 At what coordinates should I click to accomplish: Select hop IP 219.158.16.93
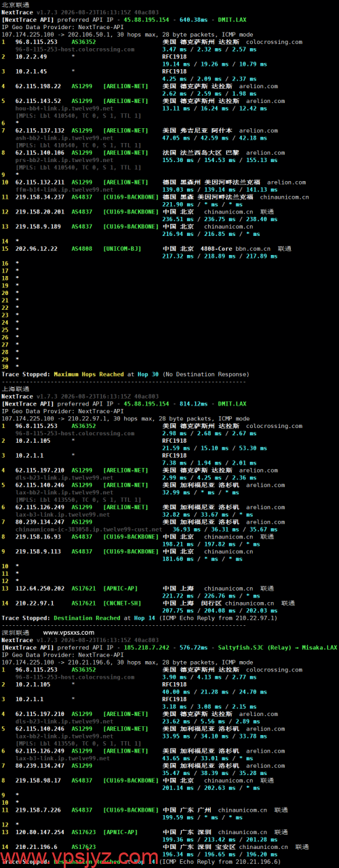(x=38, y=537)
